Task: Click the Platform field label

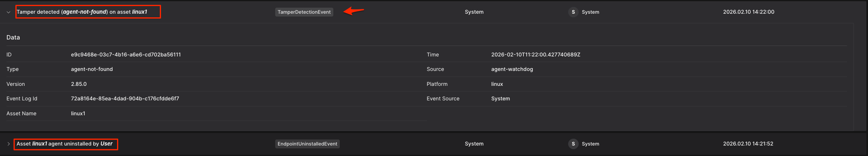Action: (x=437, y=84)
